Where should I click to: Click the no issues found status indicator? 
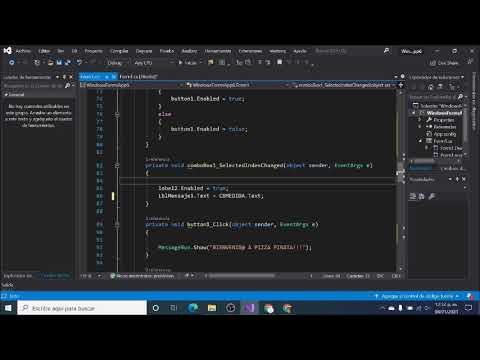coord(142,276)
